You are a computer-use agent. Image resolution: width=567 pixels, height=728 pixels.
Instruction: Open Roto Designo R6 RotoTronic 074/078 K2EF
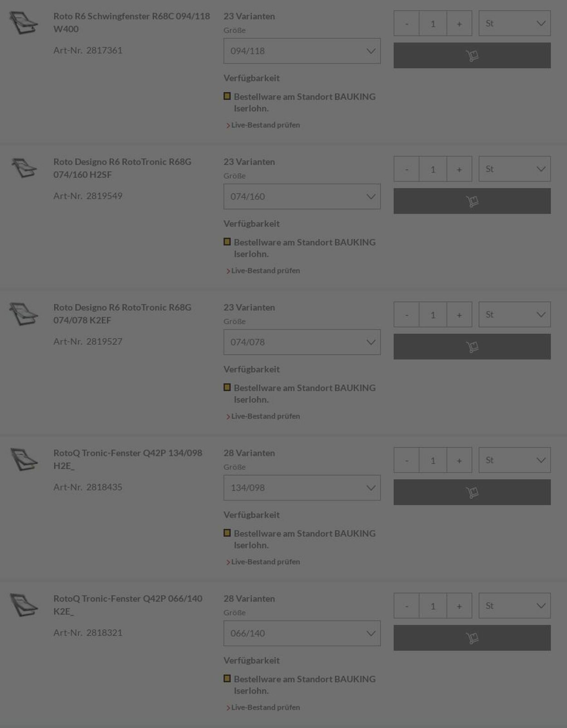pos(122,313)
